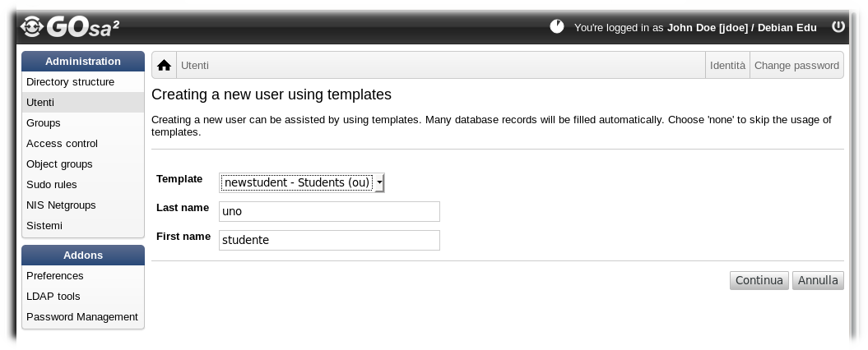
Task: Focus the First name input field
Action: [x=329, y=240]
